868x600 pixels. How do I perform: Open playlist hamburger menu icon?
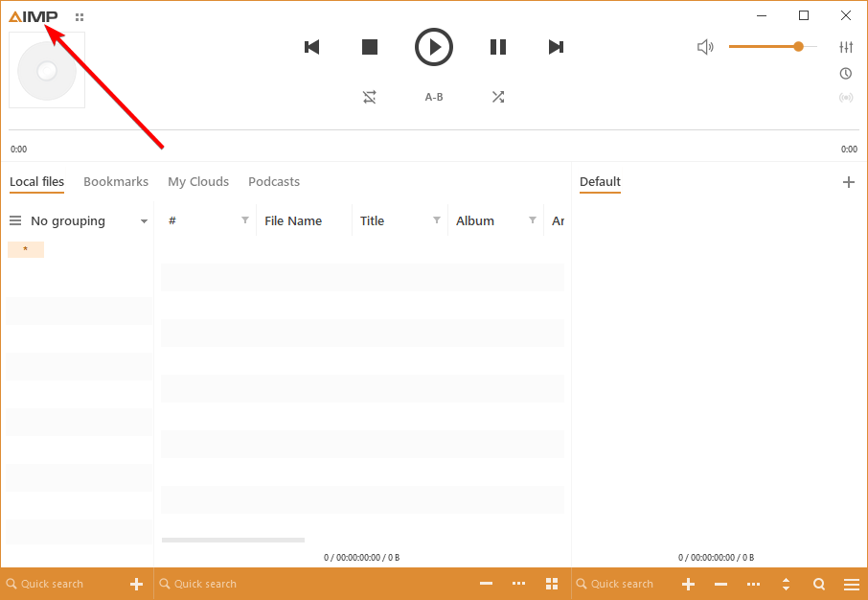pos(852,584)
